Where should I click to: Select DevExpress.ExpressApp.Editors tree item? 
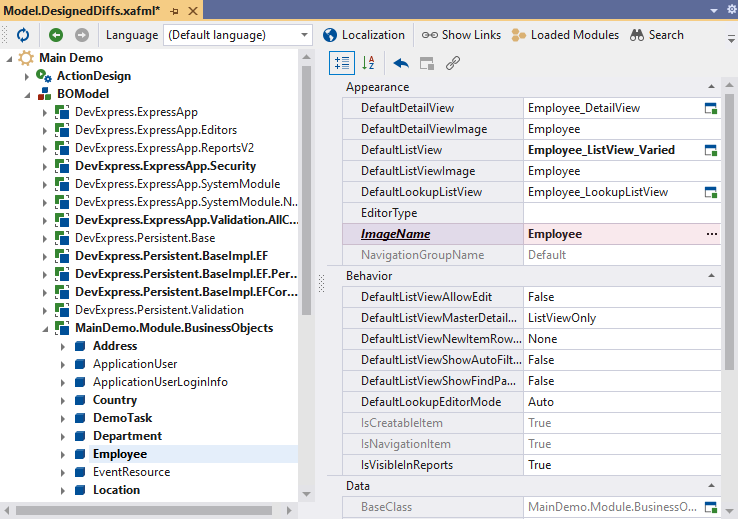pos(156,130)
